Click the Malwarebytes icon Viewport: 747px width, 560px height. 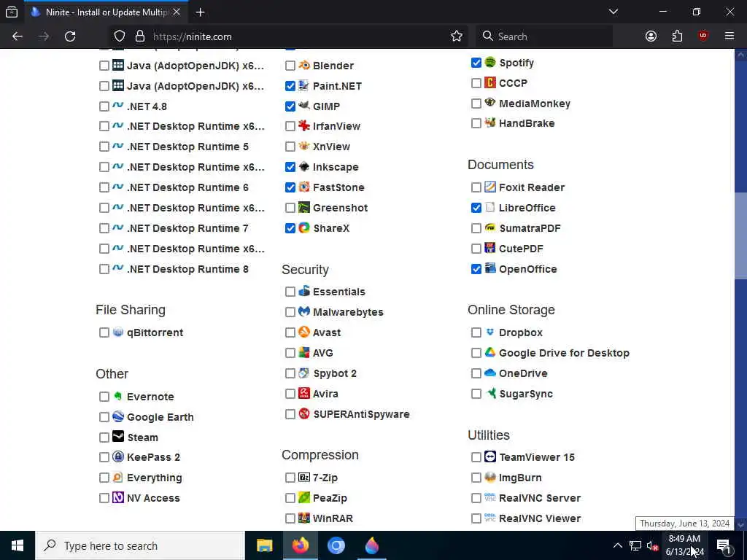point(304,311)
